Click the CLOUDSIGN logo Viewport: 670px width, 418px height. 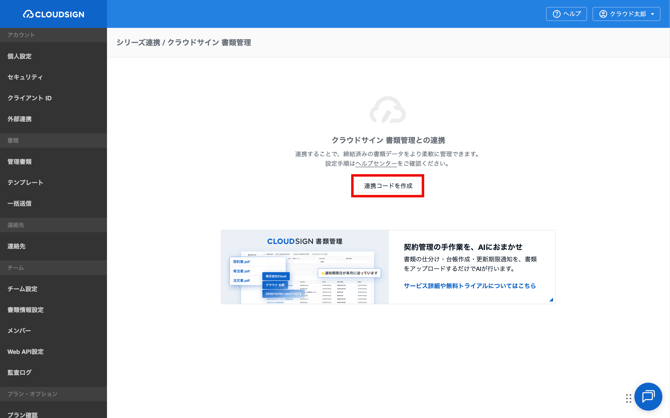(53, 14)
